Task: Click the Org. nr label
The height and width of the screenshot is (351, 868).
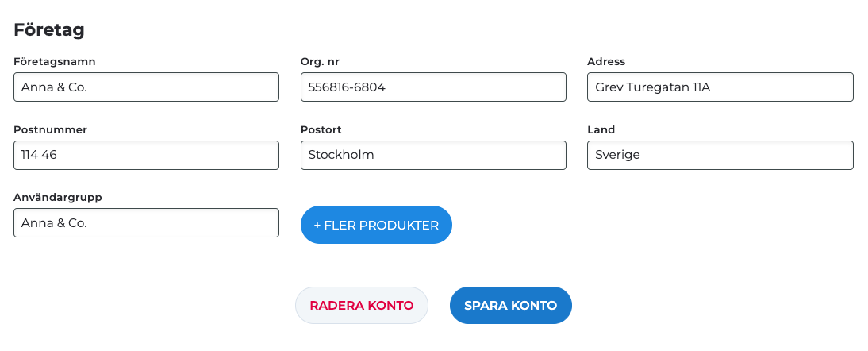Action: 320,62
